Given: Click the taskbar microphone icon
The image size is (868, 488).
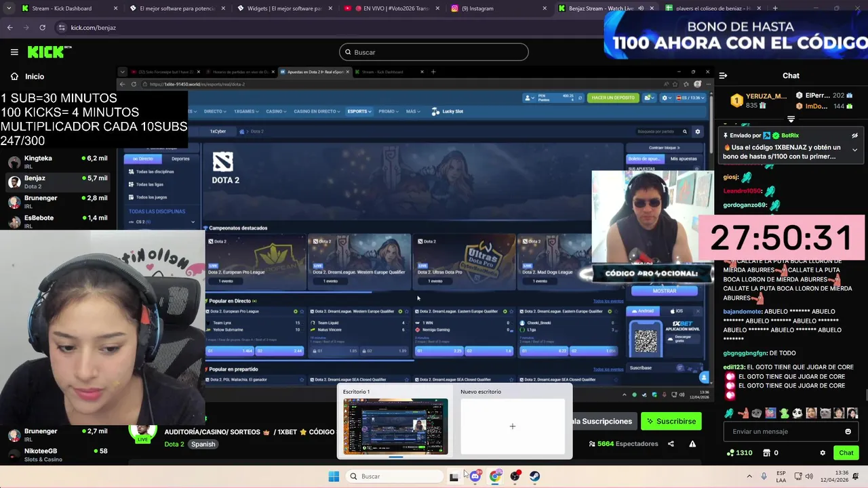Looking at the screenshot, I should coord(764,476).
